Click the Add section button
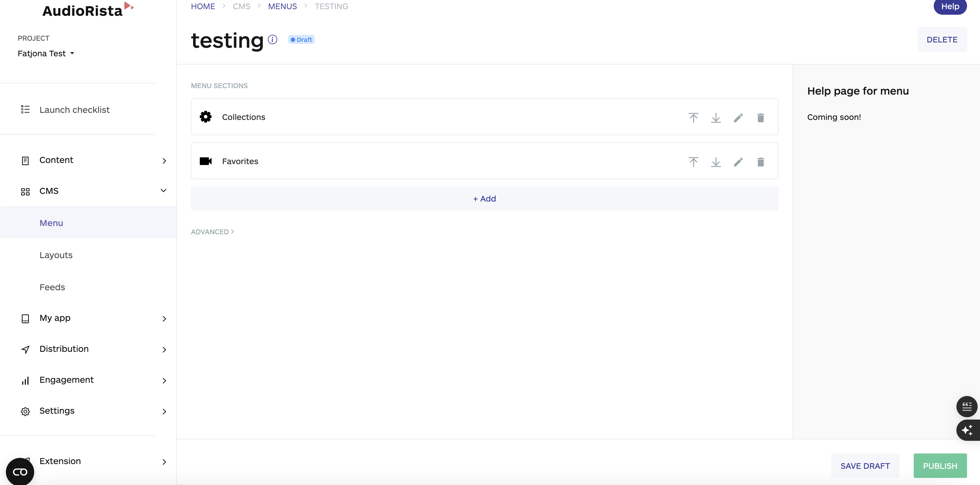 pos(484,199)
